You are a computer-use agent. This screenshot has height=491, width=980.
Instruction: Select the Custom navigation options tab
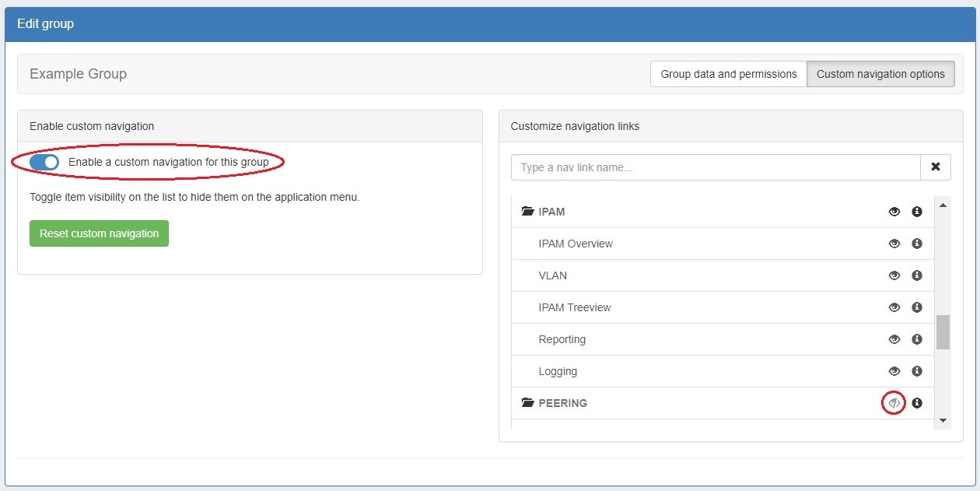(x=880, y=74)
